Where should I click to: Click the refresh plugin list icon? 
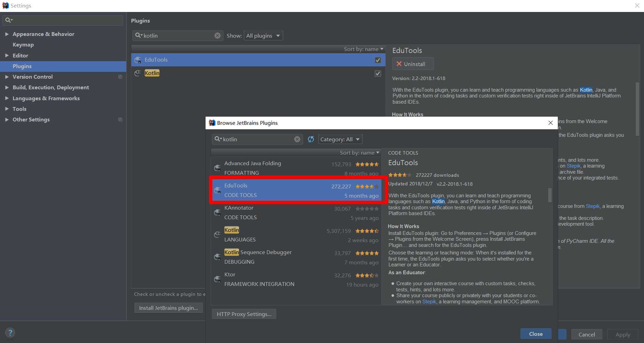click(x=311, y=139)
